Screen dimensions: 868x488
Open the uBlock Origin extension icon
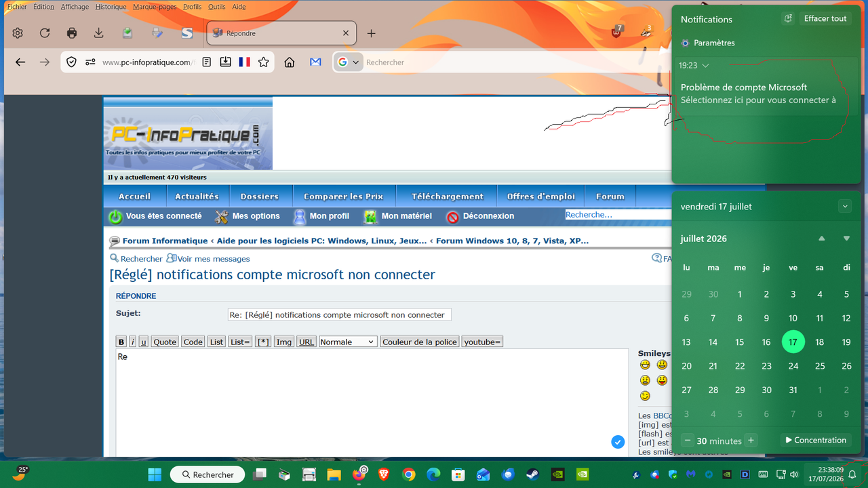pyautogui.click(x=616, y=32)
